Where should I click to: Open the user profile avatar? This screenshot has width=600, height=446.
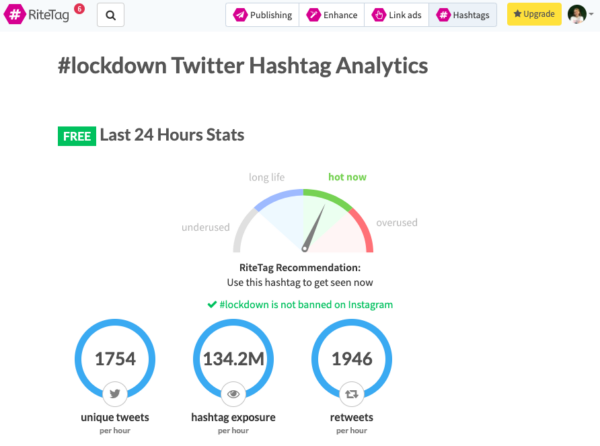point(577,14)
